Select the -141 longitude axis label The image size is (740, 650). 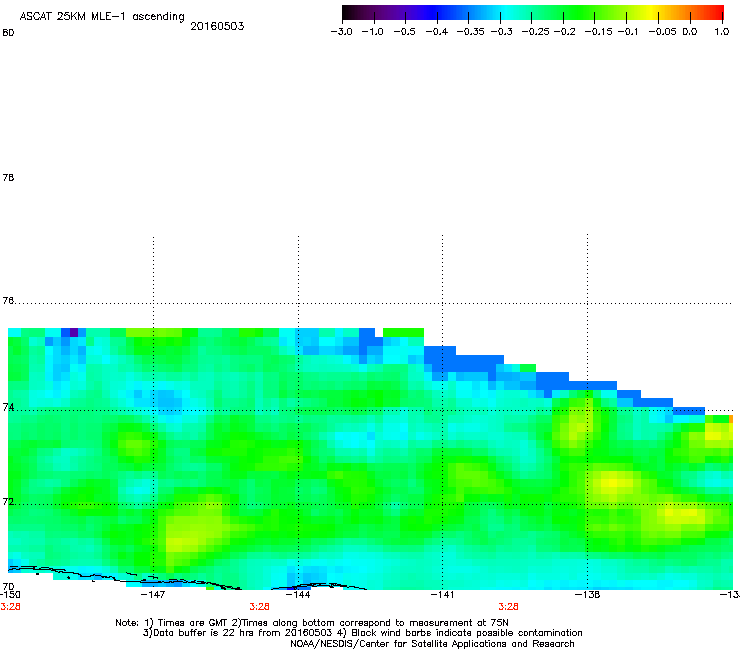pyautogui.click(x=443, y=595)
